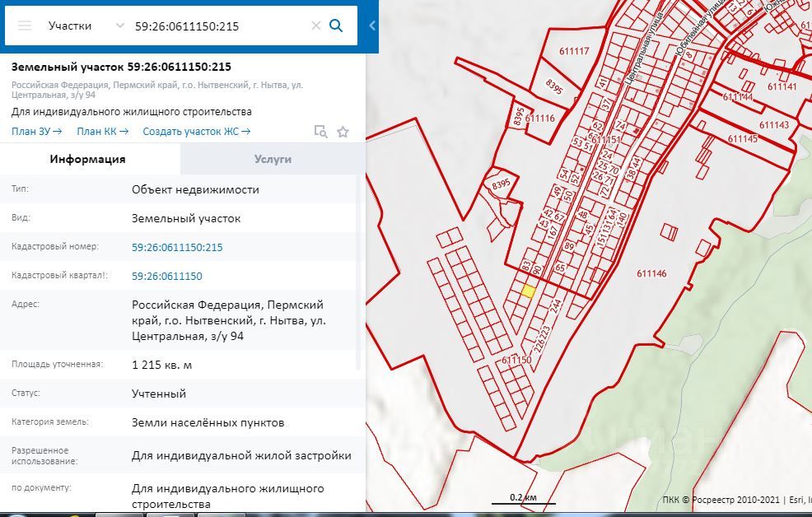The image size is (812, 517).
Task: Click the magnifier search icon
Action: coord(336,26)
